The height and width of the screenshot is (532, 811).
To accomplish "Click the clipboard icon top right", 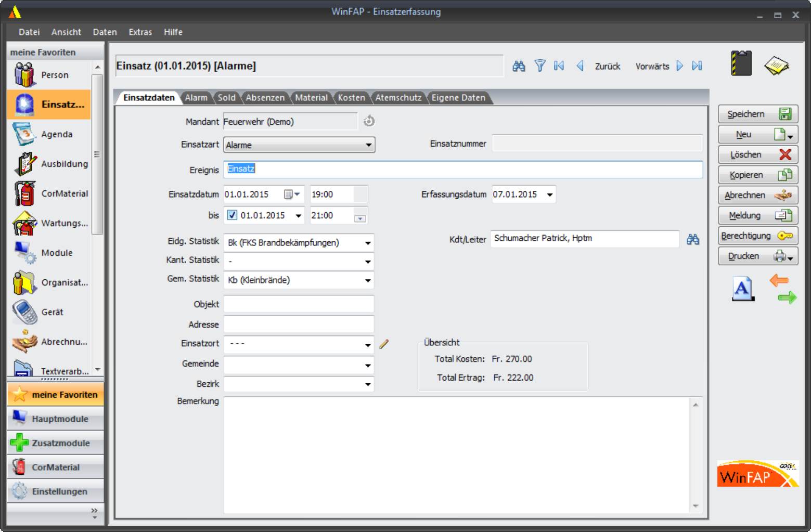I will point(741,63).
